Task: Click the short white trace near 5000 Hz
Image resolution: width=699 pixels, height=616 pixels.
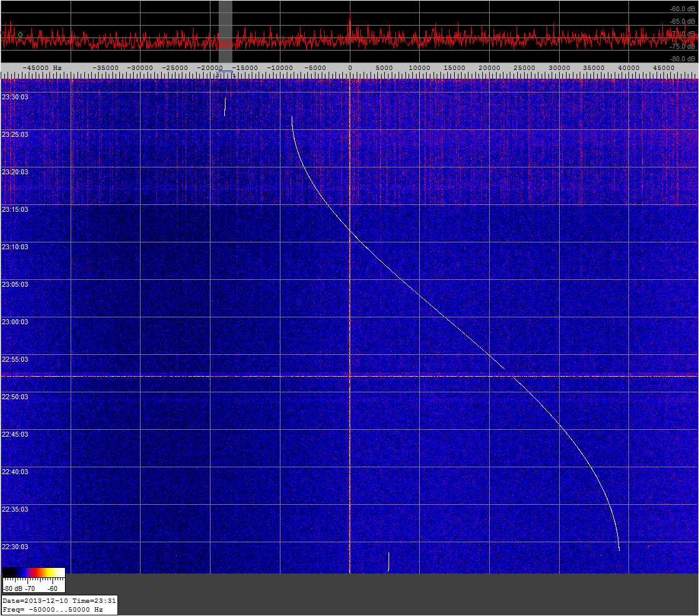Action: click(389, 561)
